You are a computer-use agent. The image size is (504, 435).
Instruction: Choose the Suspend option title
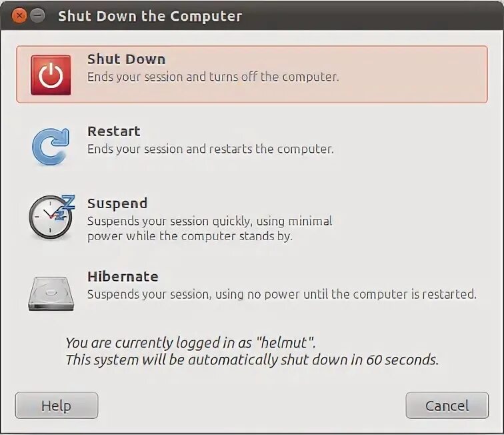pyautogui.click(x=117, y=203)
